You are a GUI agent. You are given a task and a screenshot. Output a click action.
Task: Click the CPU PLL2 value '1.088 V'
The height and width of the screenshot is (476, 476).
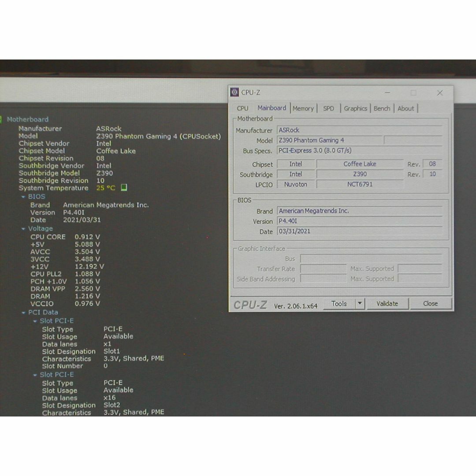click(x=87, y=274)
